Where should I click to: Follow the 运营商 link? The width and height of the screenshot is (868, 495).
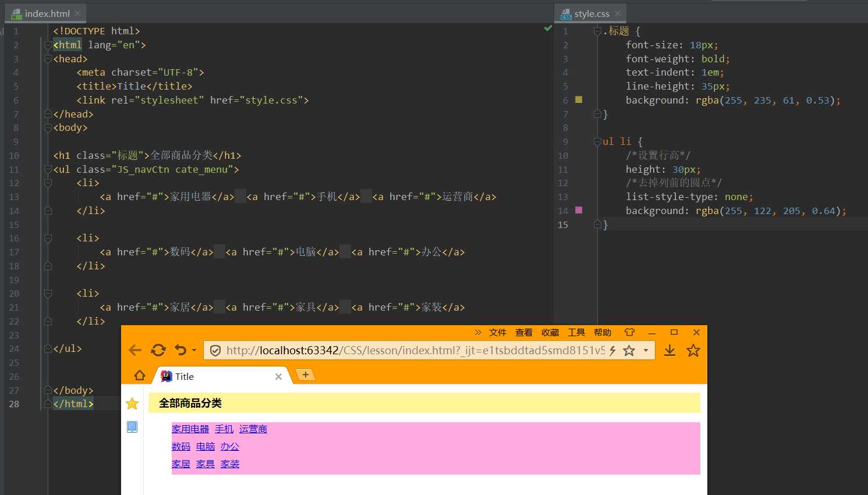click(x=253, y=429)
